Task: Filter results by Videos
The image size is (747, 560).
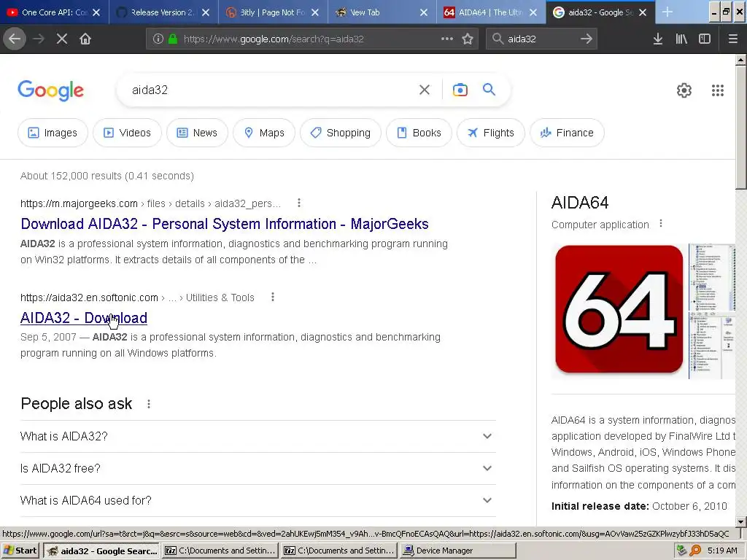Action: 127,133
